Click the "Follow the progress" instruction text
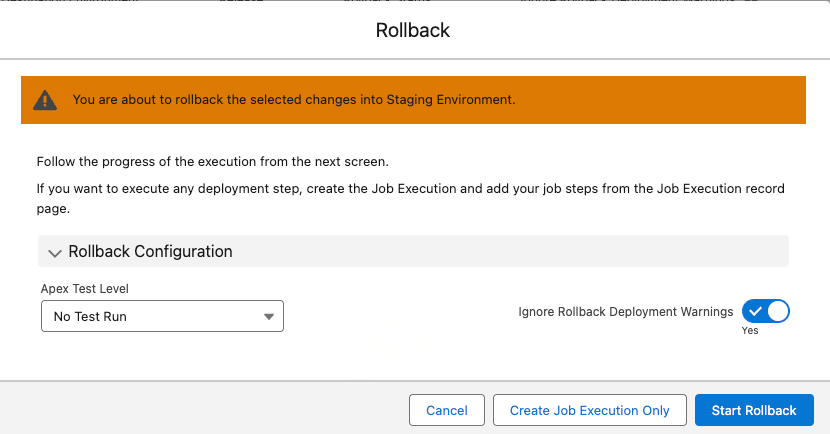 (211, 161)
